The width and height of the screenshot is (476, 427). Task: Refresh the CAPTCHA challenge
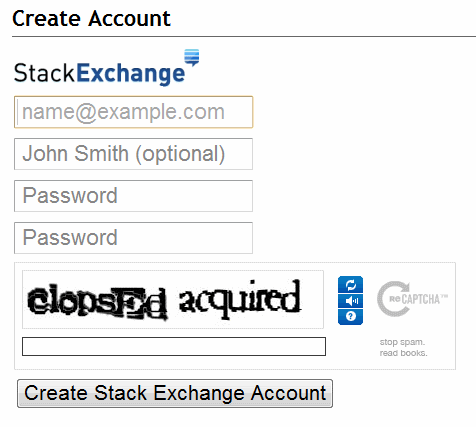click(350, 285)
